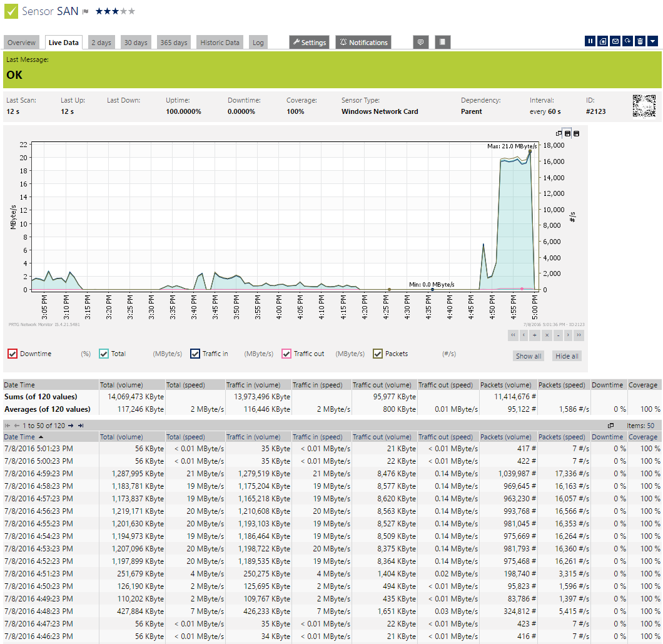Pause the sensor with the pause icon
The height and width of the screenshot is (644, 663).
pos(590,41)
